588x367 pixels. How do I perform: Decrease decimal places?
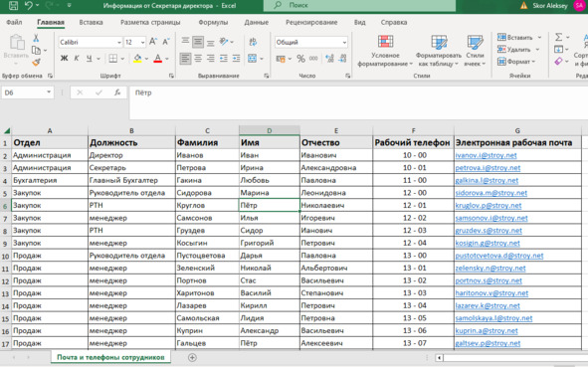coord(342,58)
